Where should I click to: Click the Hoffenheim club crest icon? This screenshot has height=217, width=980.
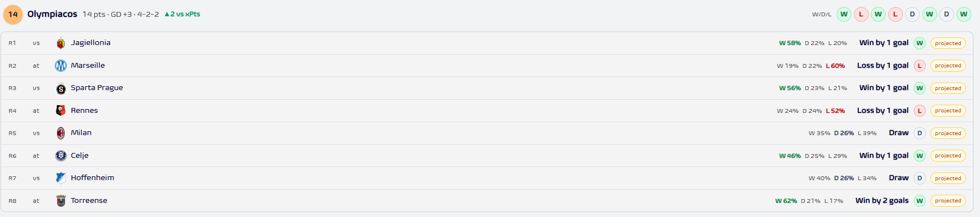pos(61,178)
